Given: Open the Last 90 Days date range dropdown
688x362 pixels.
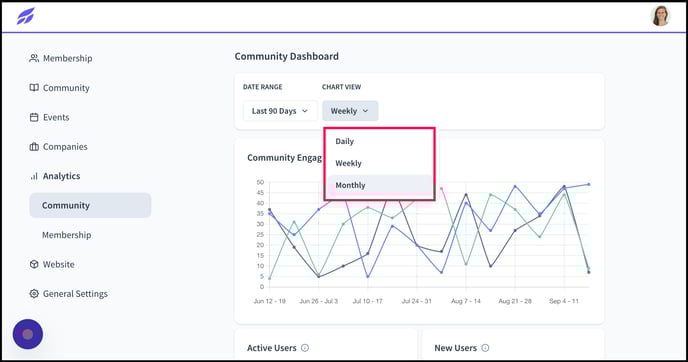Looking at the screenshot, I should point(280,111).
